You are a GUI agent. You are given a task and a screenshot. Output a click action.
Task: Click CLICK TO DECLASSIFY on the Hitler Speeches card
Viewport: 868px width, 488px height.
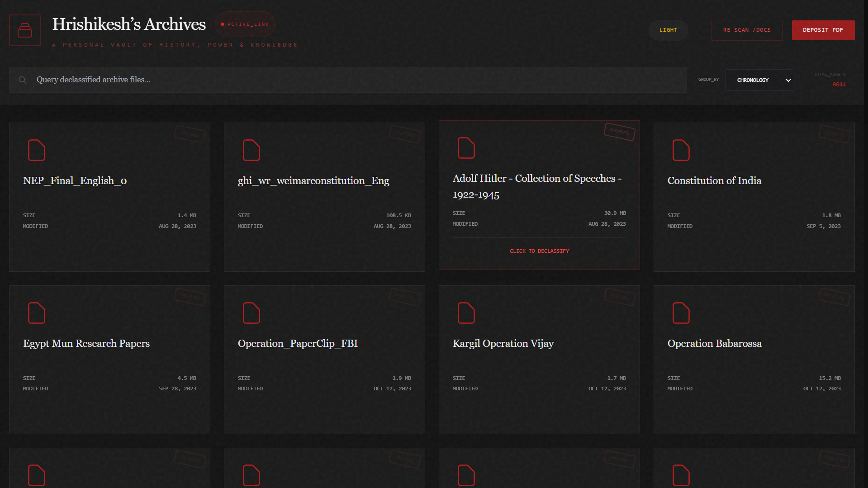(539, 251)
